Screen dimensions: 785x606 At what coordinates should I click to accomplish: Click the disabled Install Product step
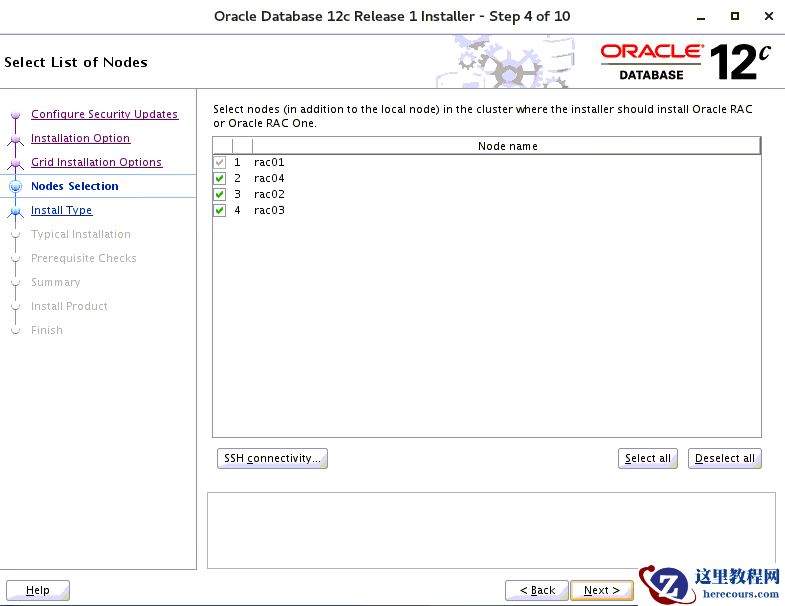[69, 307]
